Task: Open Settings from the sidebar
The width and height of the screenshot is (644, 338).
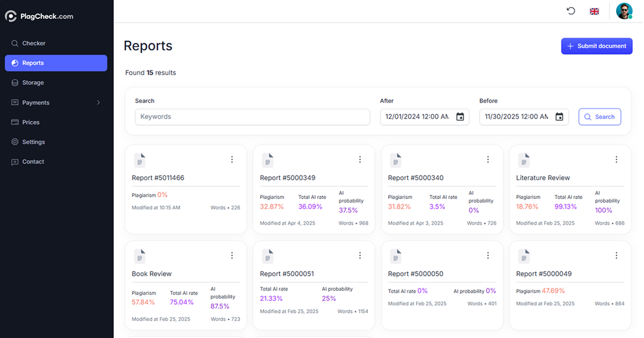Action: (34, 142)
